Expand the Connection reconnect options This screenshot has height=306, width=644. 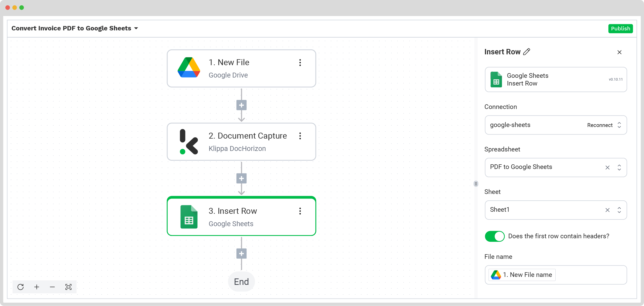point(620,125)
